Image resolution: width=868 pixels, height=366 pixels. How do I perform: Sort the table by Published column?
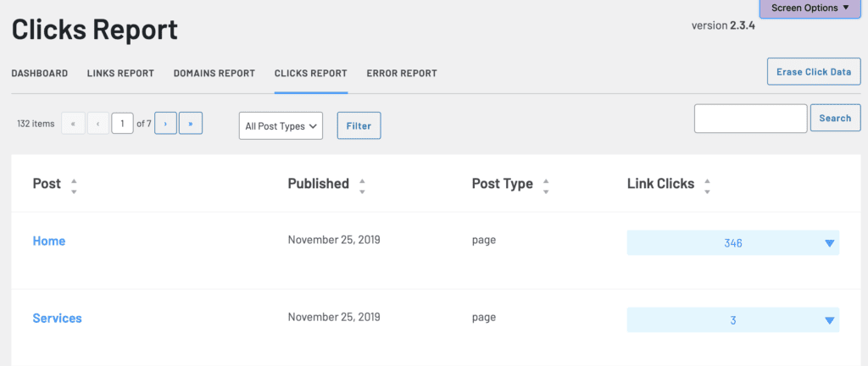click(x=326, y=184)
